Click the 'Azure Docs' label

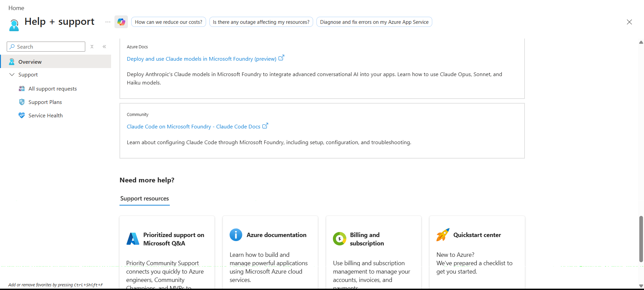137,47
